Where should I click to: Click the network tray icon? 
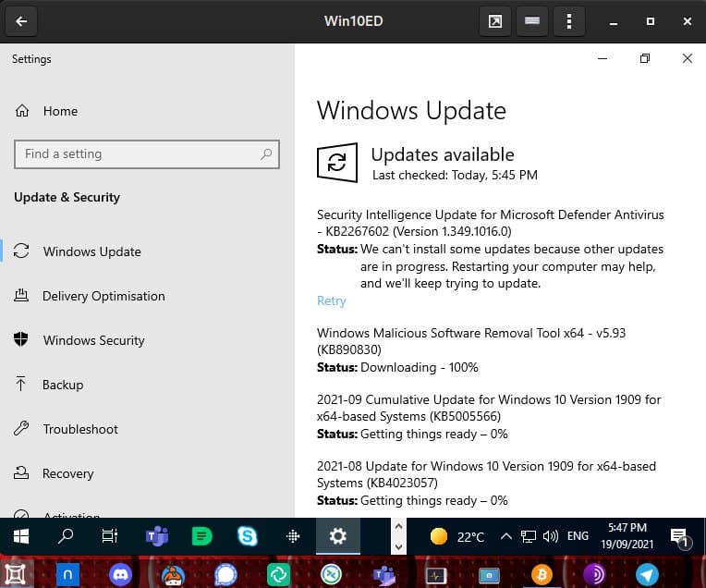click(529, 536)
